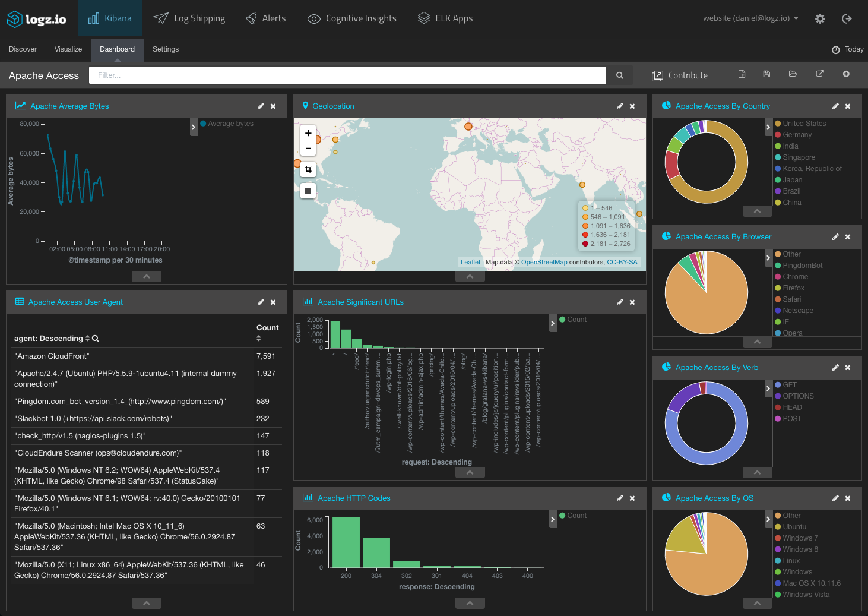The image size is (868, 616).
Task: Click the save dashboard icon
Action: (x=766, y=74)
